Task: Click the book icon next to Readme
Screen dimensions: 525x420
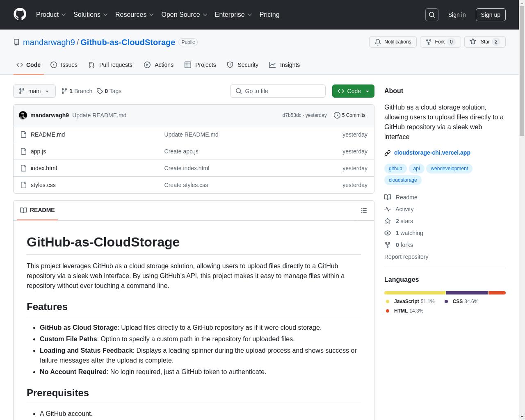Action: click(388, 197)
